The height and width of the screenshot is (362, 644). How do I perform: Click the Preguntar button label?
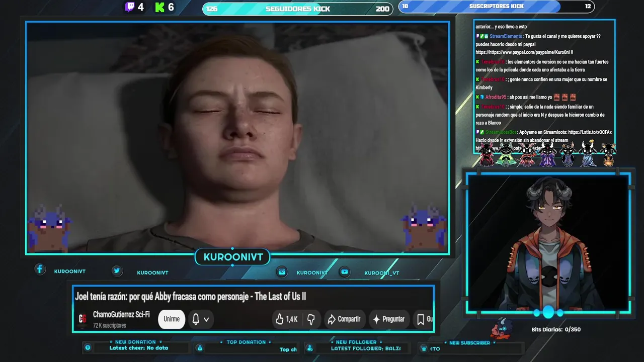point(393,319)
